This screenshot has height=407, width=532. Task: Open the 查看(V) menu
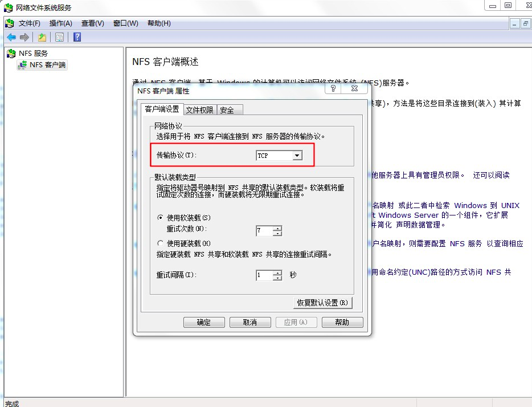tap(93, 23)
